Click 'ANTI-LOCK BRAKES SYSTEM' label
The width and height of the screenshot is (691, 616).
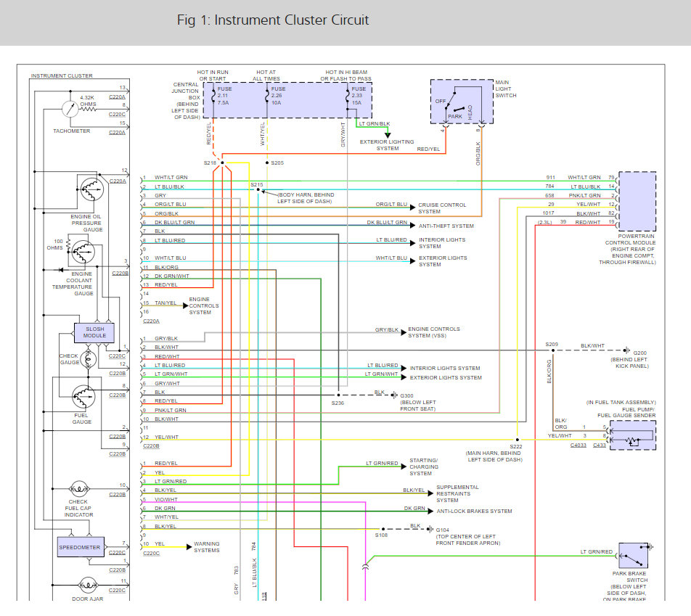(474, 511)
